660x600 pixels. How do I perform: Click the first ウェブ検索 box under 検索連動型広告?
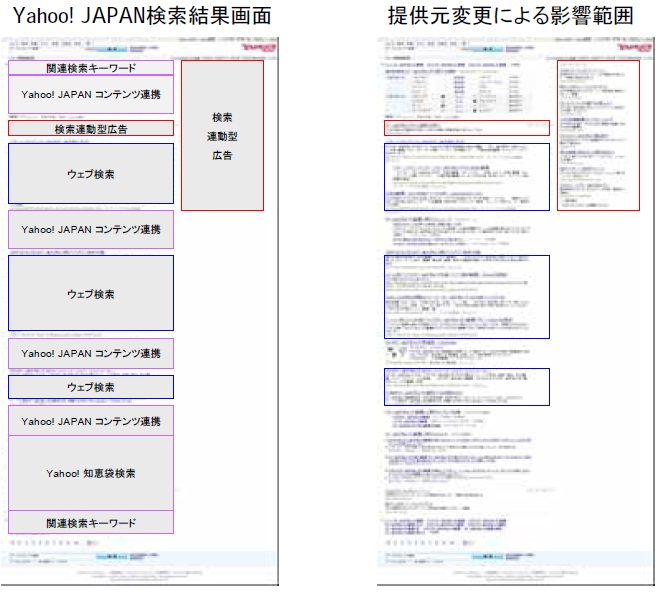[x=91, y=173]
